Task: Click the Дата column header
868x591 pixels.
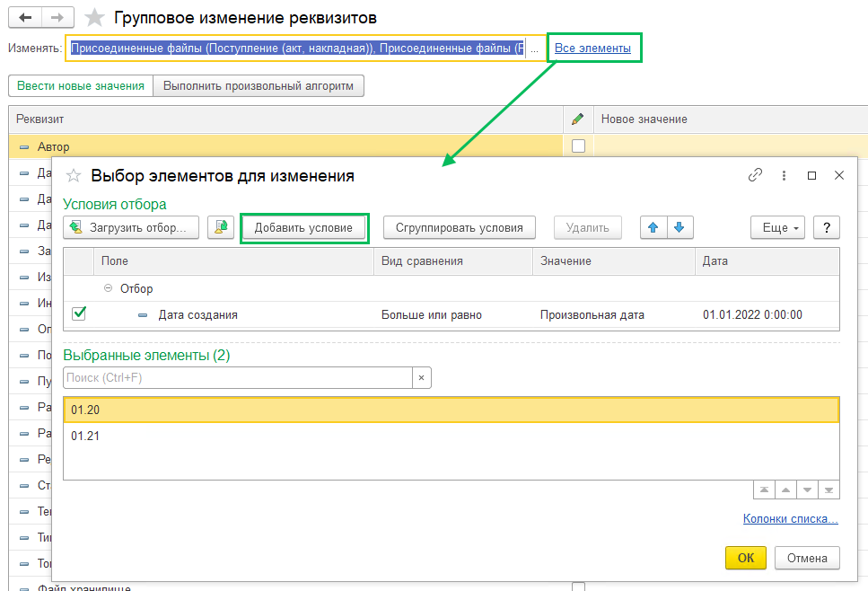Action: click(767, 260)
